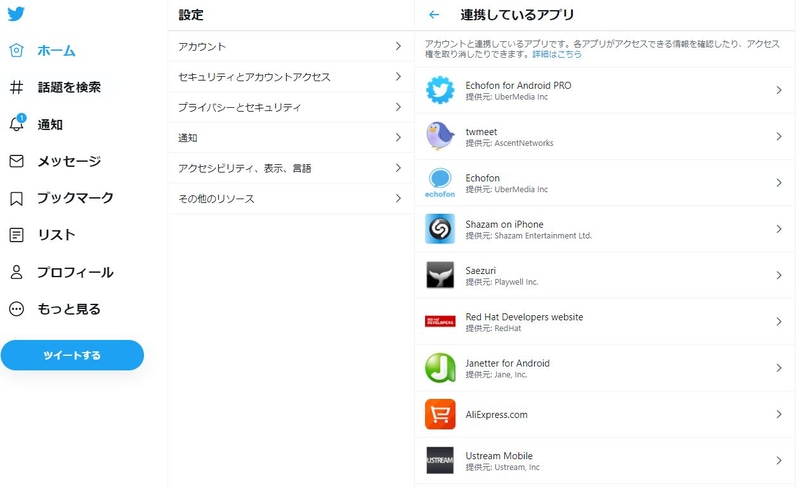Expand その他のリソース chevron

[398, 198]
